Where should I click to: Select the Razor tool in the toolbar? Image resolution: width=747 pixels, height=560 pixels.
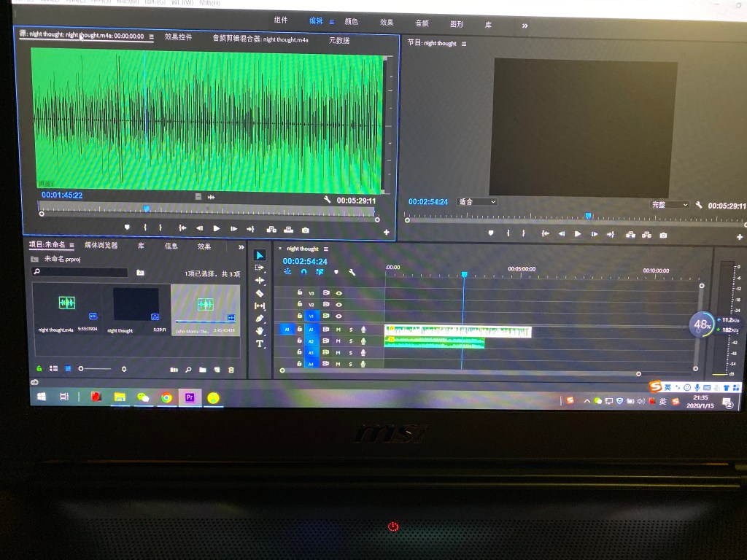click(260, 293)
